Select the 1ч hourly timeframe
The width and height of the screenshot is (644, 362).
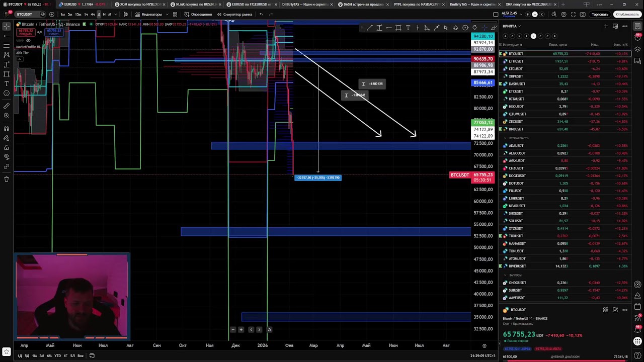coord(86,15)
